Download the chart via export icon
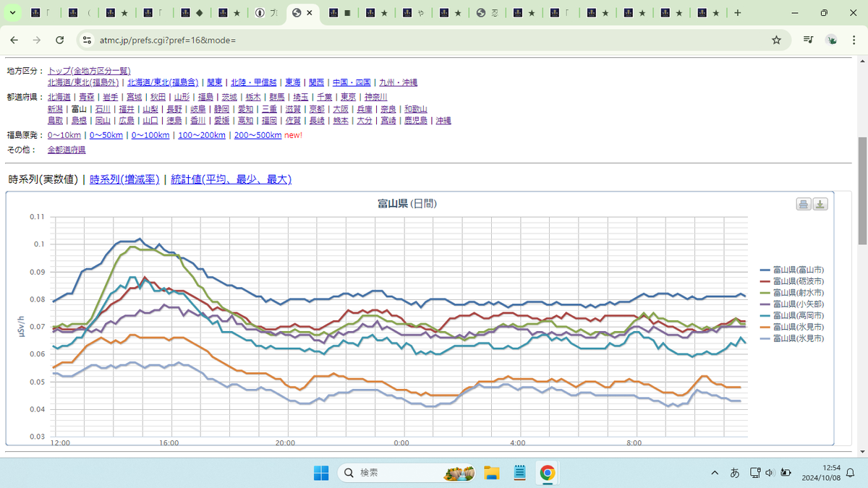Viewport: 868px width, 488px height. [x=820, y=205]
